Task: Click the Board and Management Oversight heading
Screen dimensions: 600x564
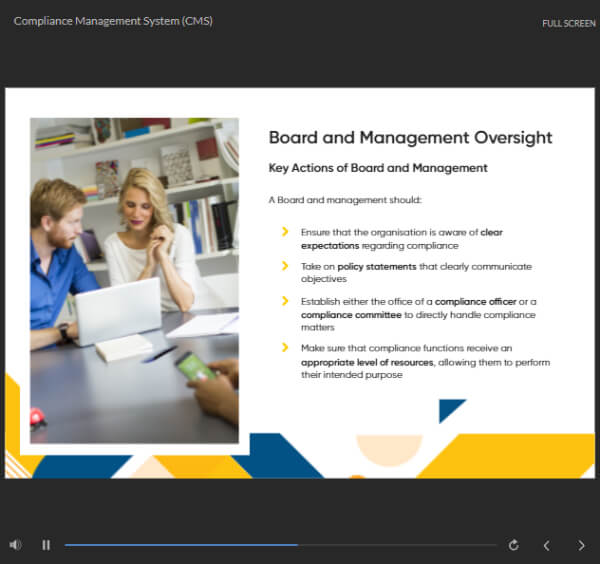Action: point(410,138)
